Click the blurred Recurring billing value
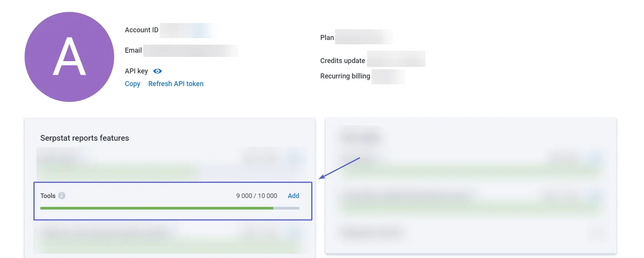Viewport: 644px width, 258px height. [388, 77]
